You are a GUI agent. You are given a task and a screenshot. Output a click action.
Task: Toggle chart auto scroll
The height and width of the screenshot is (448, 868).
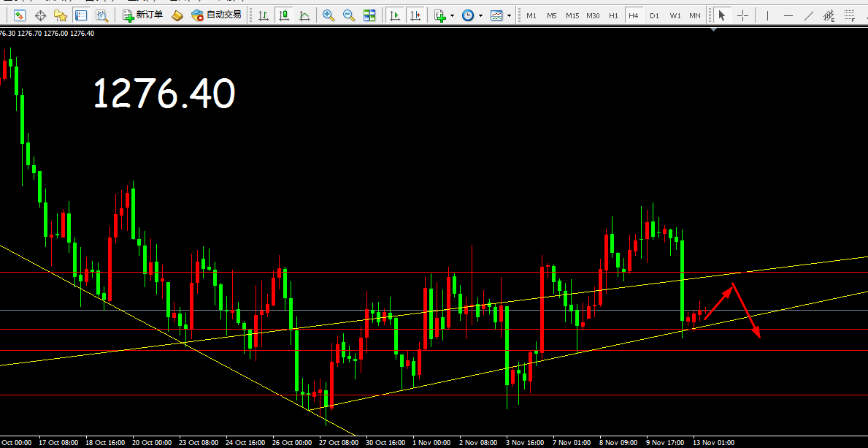coord(395,15)
